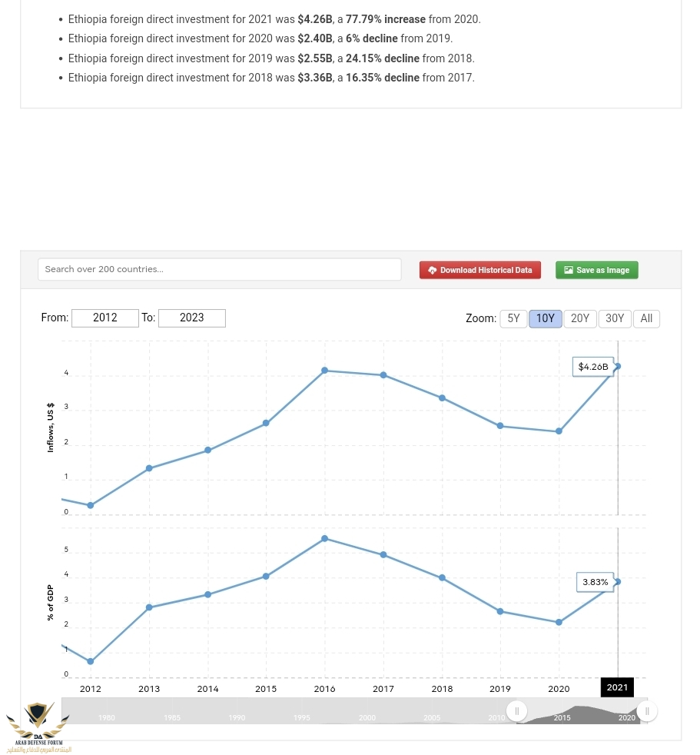700x755 pixels.
Task: Click the 2020 percent of GDP point
Action: 559,622
